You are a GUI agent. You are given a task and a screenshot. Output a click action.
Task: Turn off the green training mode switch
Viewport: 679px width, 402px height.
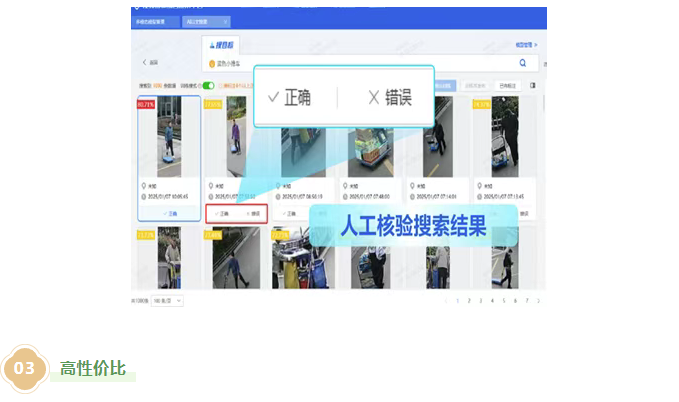pyautogui.click(x=209, y=85)
